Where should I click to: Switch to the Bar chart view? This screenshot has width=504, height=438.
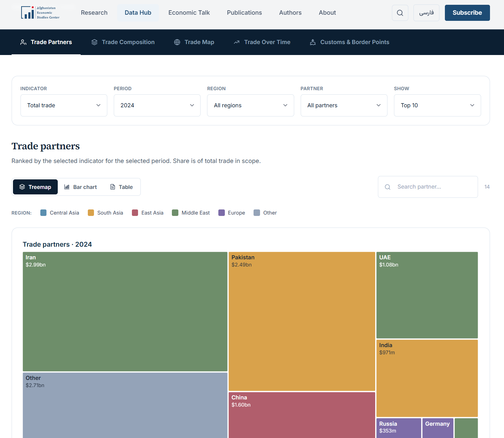pos(81,187)
